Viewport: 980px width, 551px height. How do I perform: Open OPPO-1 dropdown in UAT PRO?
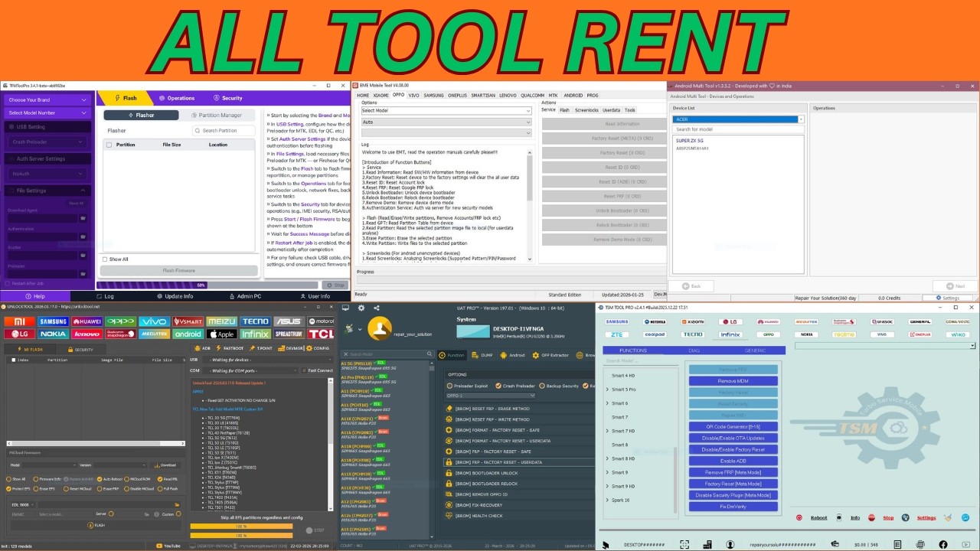tap(491, 396)
